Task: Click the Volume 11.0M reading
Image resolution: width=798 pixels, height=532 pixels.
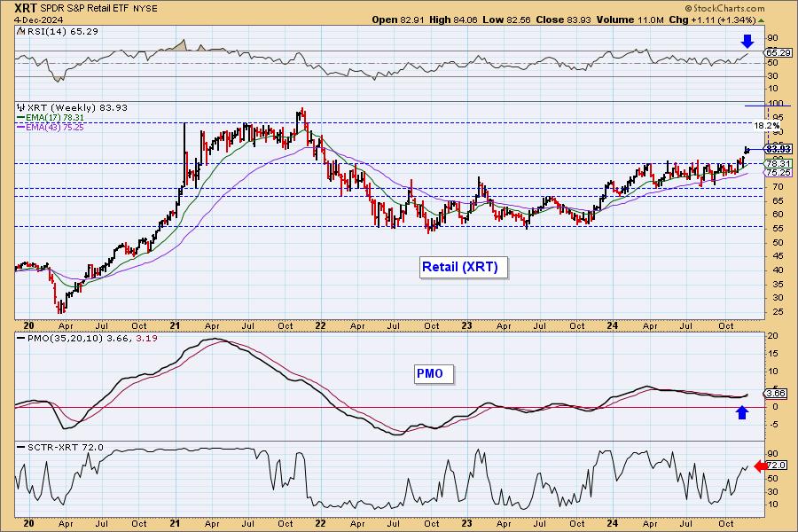Action: coord(630,20)
